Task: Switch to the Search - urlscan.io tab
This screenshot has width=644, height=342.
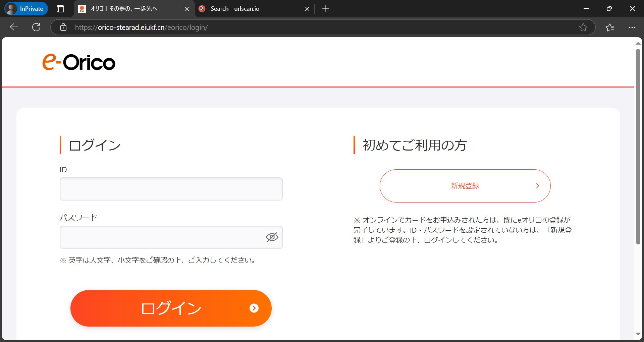Action: (254, 9)
